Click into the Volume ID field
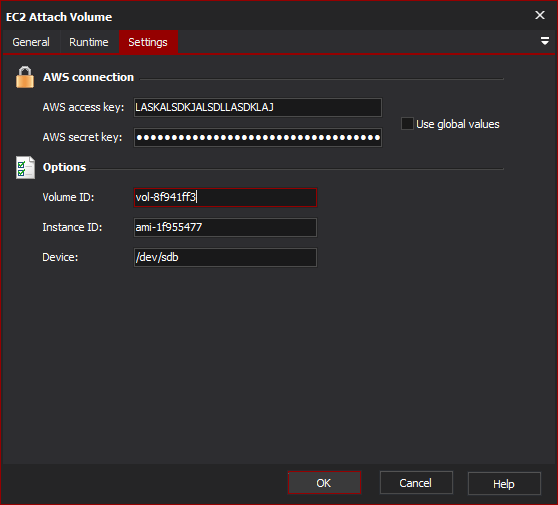The image size is (558, 505). coord(225,197)
